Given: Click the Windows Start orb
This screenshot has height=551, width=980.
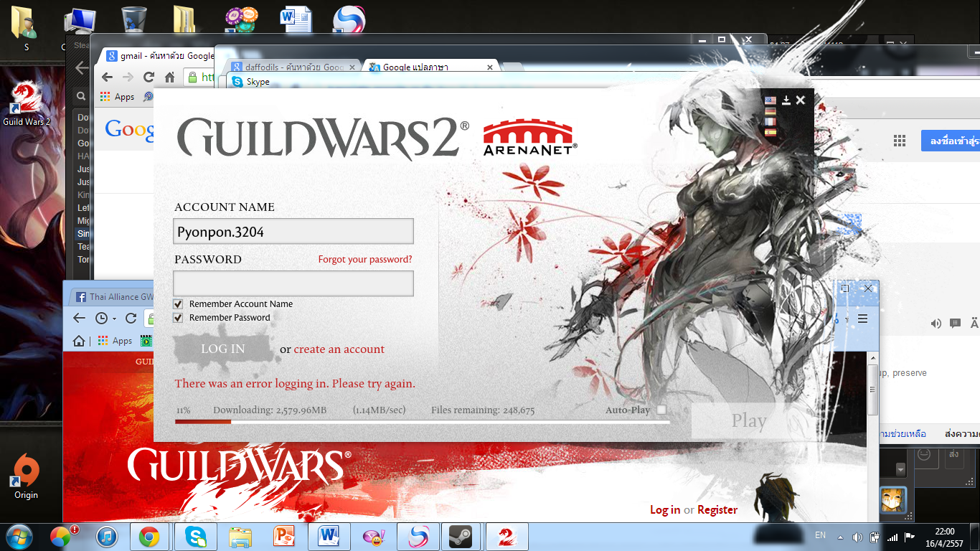Looking at the screenshot, I should click(x=19, y=536).
